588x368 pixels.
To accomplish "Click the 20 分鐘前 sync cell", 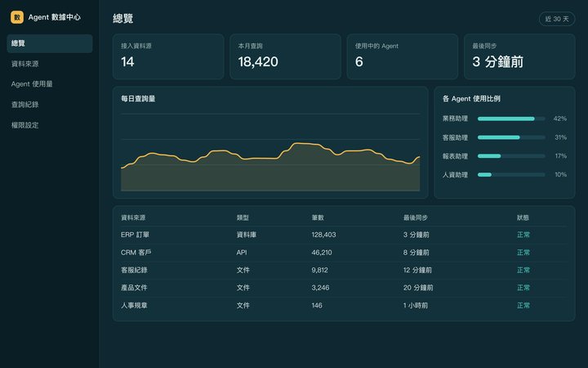I will pyautogui.click(x=418, y=288).
